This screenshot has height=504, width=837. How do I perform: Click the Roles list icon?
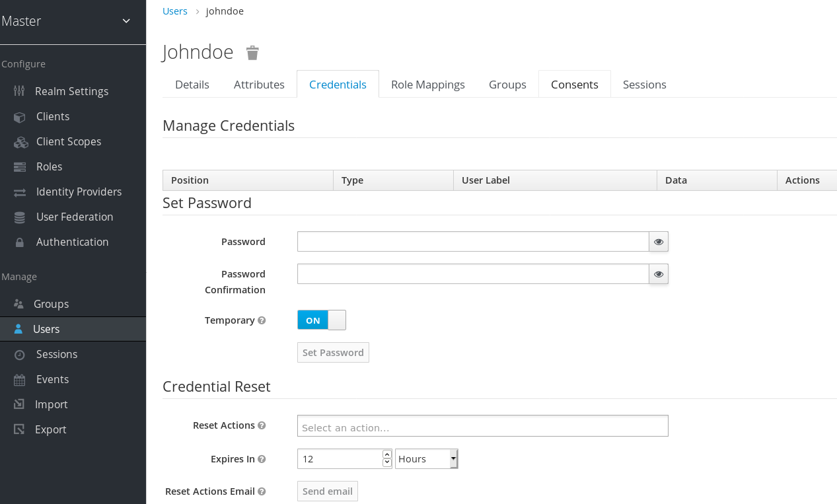(20, 166)
